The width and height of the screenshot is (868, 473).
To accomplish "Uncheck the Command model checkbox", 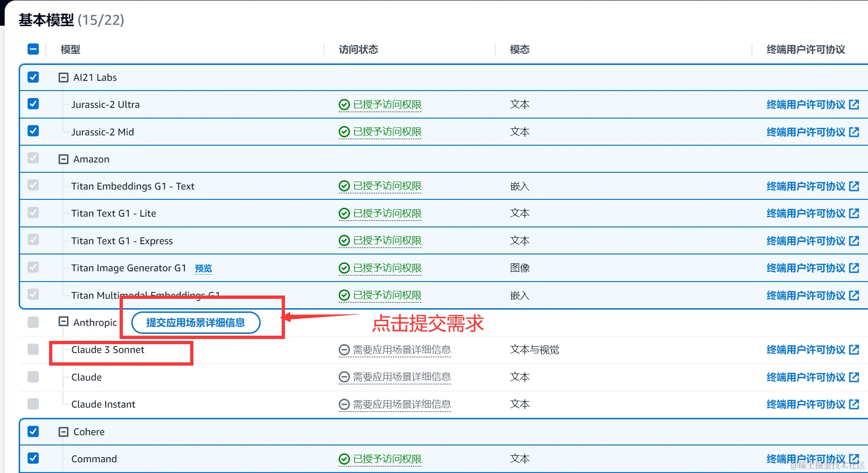I will coord(33,458).
